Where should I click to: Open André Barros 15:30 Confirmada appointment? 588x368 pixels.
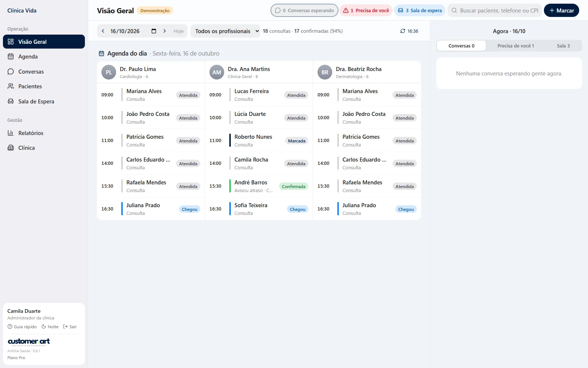pos(259,186)
